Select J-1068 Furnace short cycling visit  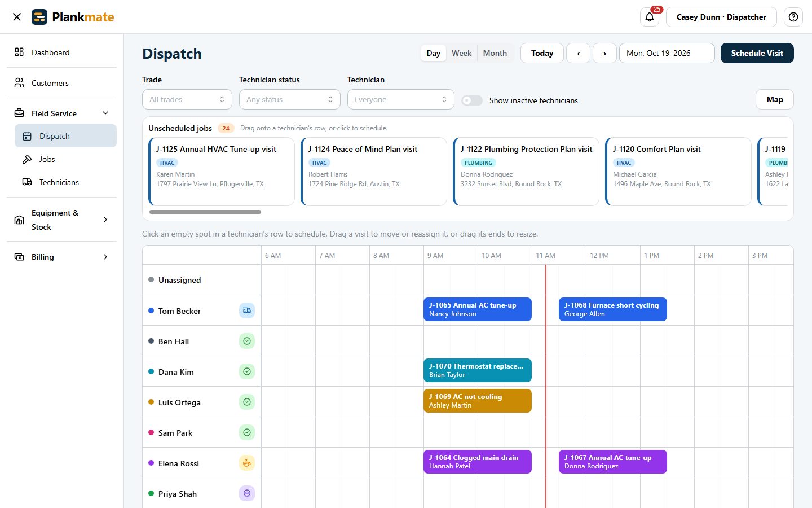[613, 309]
